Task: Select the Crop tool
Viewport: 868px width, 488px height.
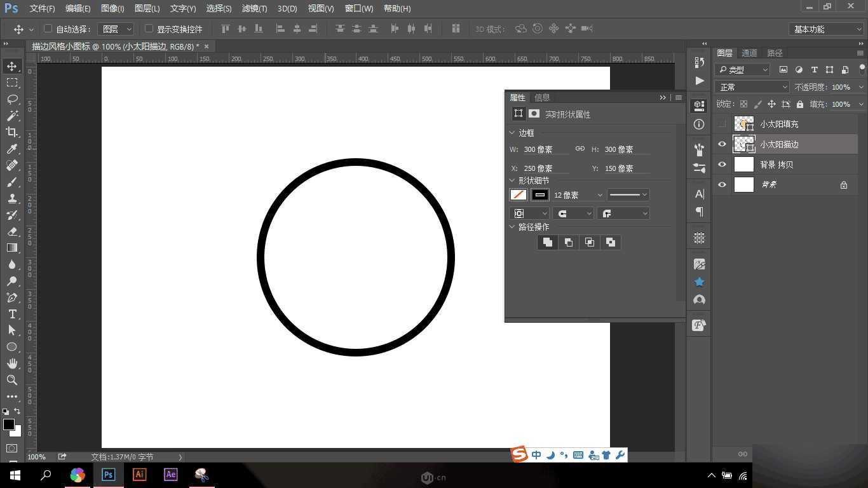Action: coord(11,132)
